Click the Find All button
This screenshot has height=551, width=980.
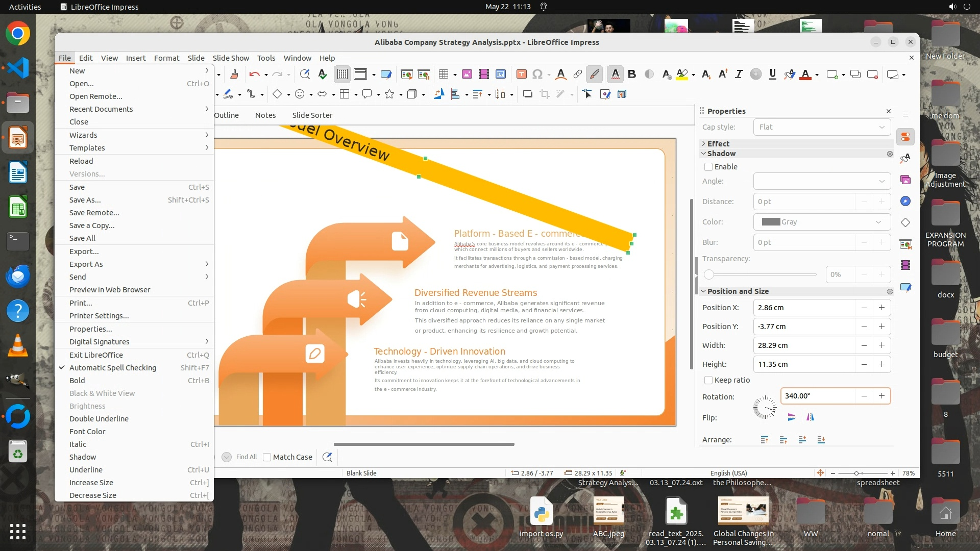[x=246, y=457]
